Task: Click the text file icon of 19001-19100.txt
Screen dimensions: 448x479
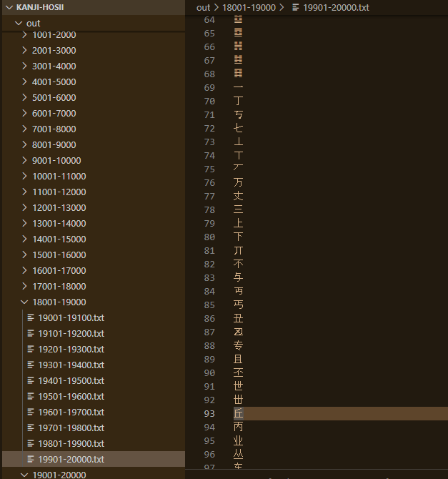Action: coord(31,317)
